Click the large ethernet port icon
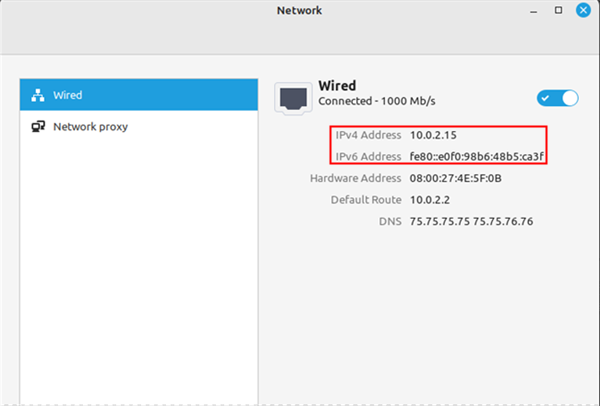The image size is (600, 406). (293, 97)
